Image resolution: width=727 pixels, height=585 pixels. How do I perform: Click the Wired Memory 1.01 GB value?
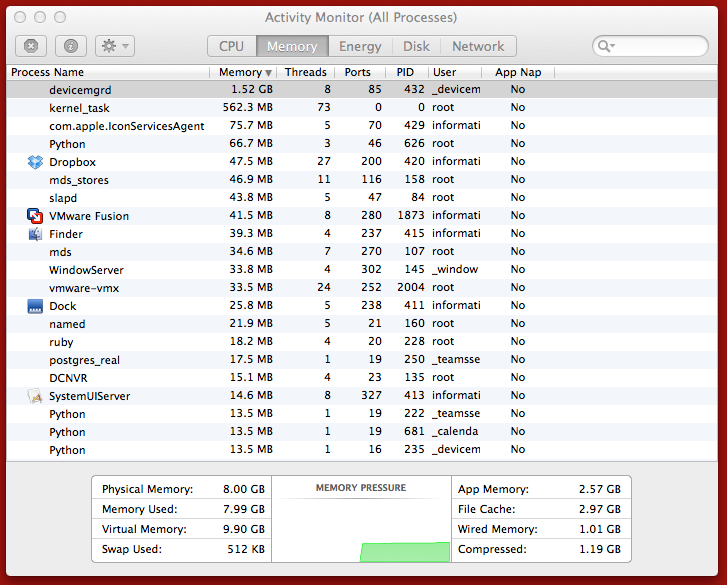pos(599,529)
